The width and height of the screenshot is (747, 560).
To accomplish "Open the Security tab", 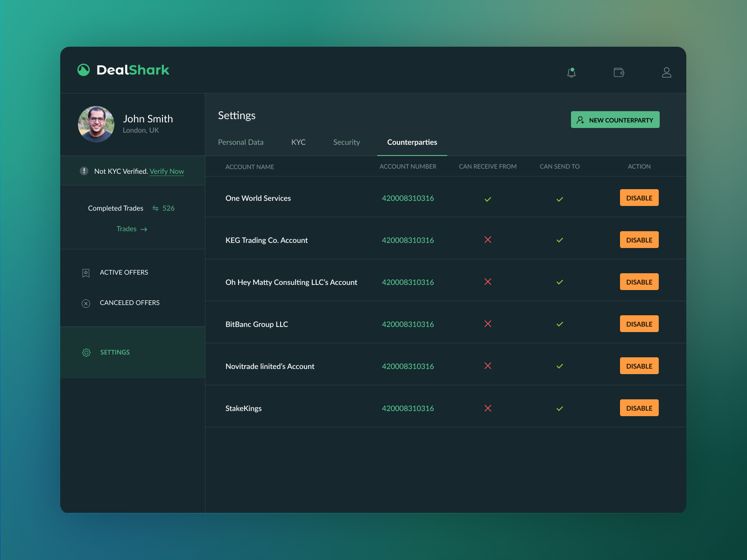I will [346, 142].
